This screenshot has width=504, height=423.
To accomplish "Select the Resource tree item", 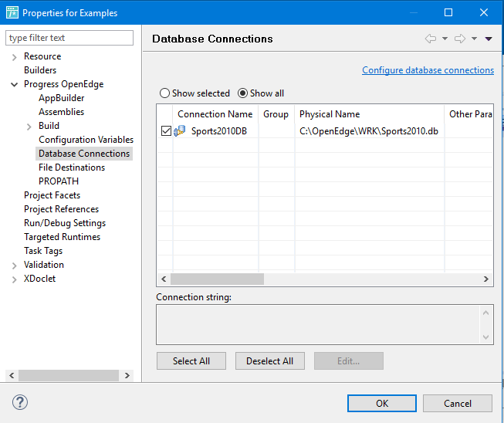I will (42, 56).
